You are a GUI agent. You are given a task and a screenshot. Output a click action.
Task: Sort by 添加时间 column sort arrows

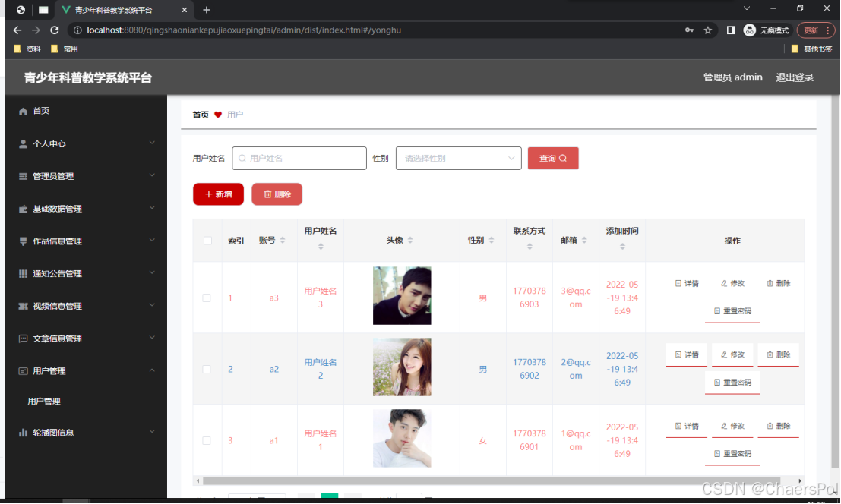click(622, 247)
